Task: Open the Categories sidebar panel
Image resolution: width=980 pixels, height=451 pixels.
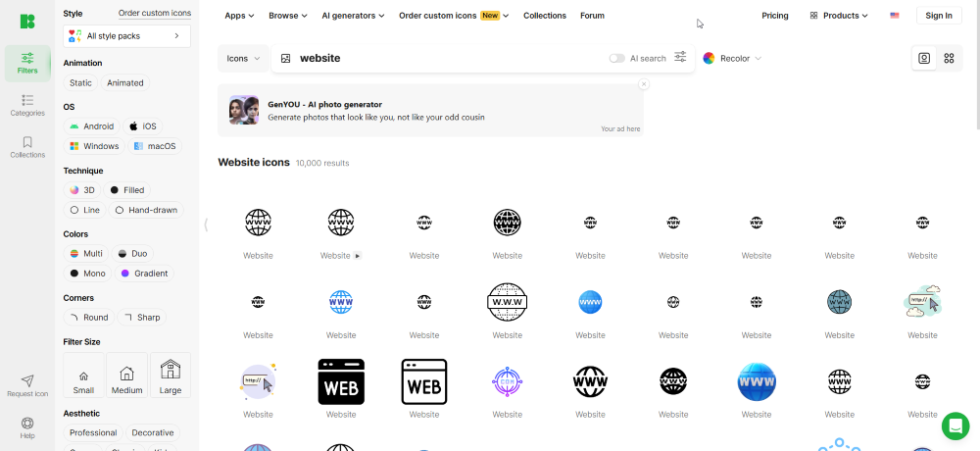Action: (x=27, y=106)
